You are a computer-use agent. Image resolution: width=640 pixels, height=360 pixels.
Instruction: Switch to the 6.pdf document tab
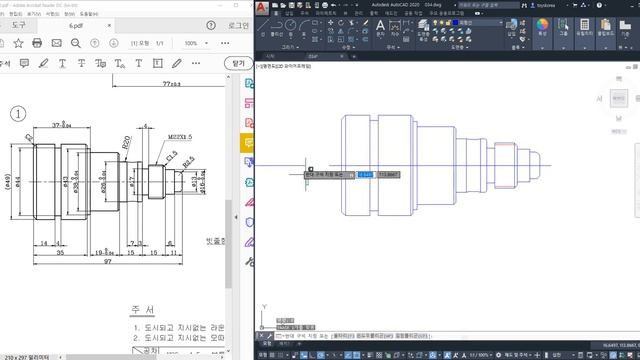[76, 25]
